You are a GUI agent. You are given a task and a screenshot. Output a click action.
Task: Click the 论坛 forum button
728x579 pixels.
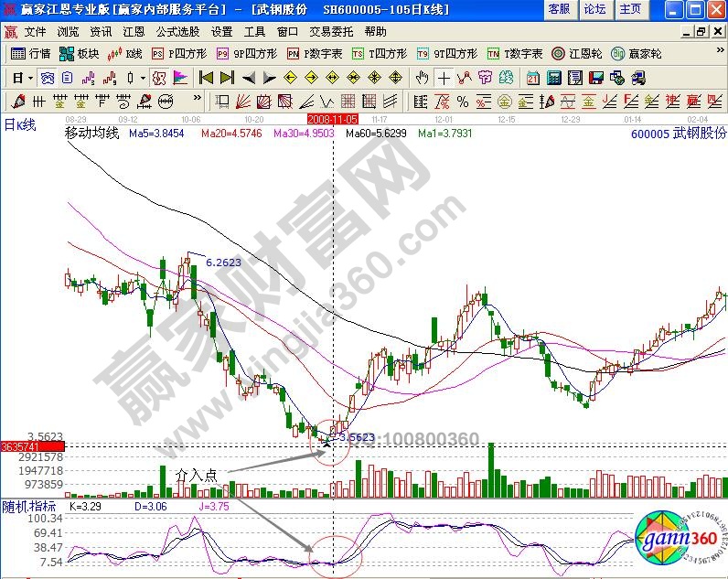[594, 9]
